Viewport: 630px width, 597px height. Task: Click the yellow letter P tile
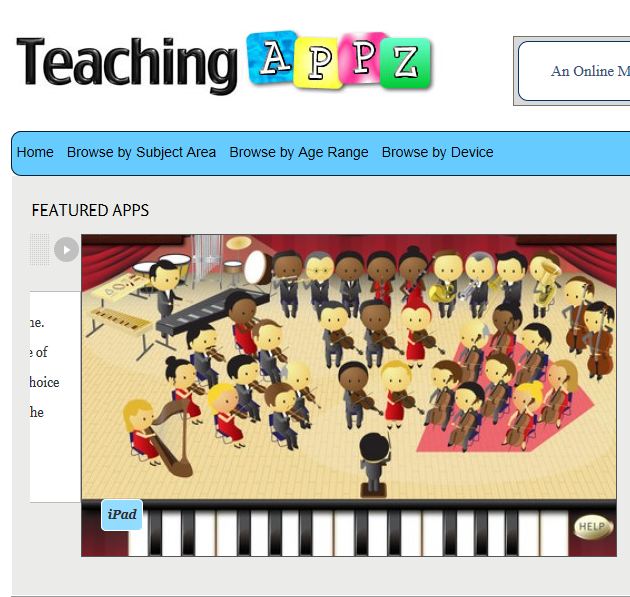coord(319,62)
